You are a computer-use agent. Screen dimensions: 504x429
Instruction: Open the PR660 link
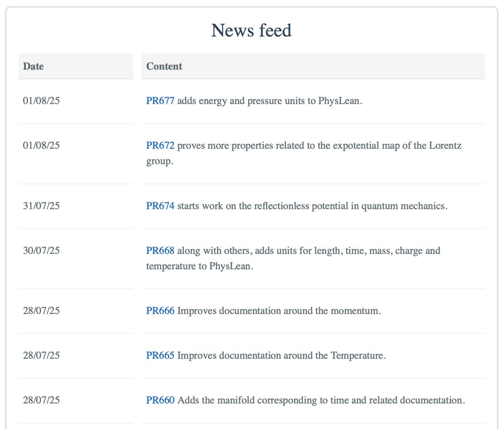coord(160,400)
